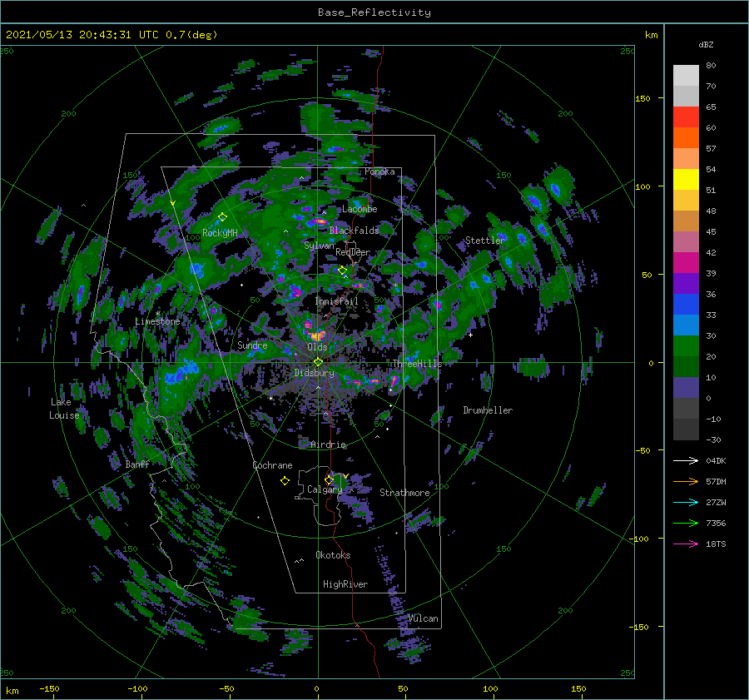Click the Olds city label
This screenshot has width=749, height=700.
pyautogui.click(x=317, y=347)
